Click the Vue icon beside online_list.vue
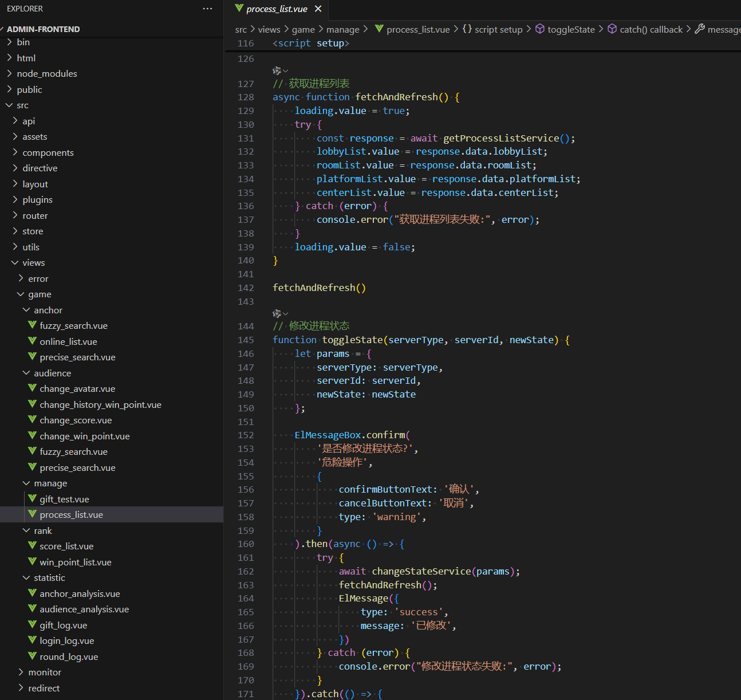The height and width of the screenshot is (700, 741). tap(33, 341)
